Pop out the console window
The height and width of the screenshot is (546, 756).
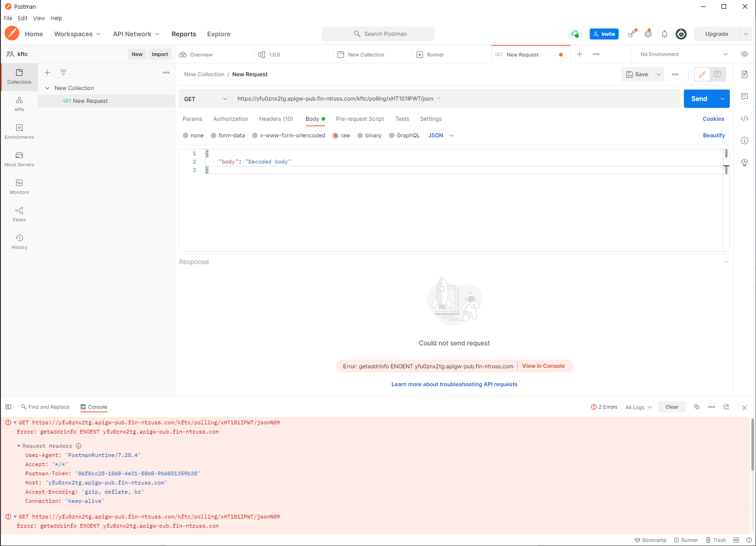726,407
